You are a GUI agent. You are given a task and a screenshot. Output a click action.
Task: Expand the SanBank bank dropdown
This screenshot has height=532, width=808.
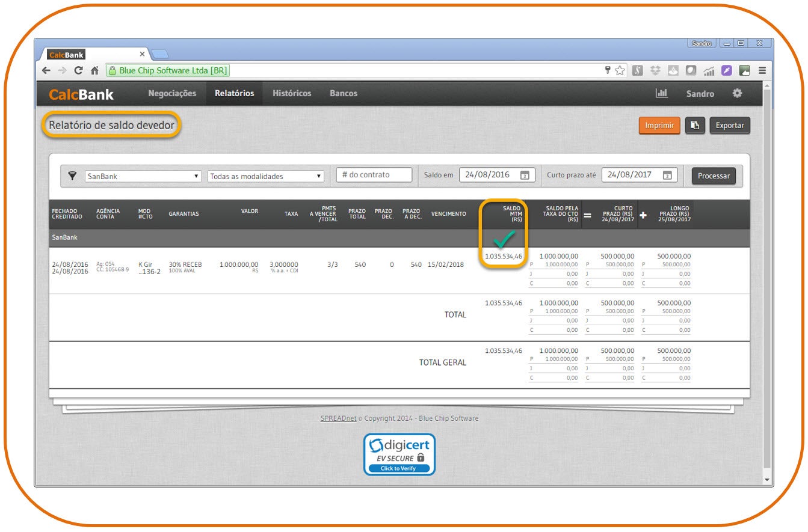pyautogui.click(x=143, y=176)
